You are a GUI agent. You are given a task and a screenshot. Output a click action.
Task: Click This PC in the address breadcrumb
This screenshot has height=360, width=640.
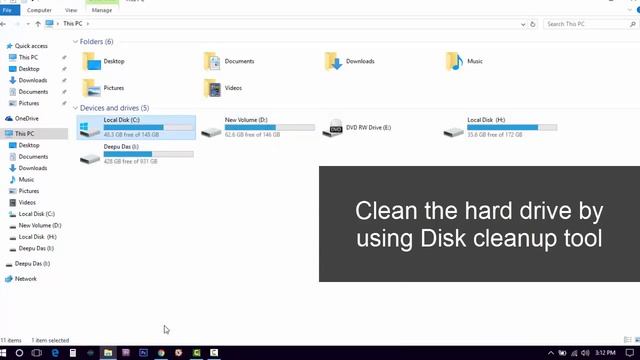(x=73, y=24)
